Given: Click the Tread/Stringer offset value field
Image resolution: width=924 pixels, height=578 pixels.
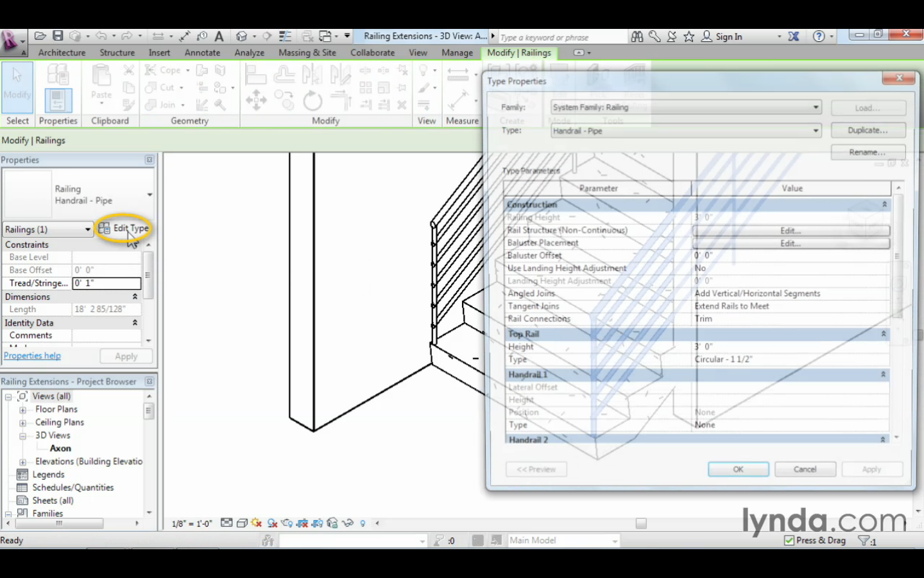Looking at the screenshot, I should [107, 283].
